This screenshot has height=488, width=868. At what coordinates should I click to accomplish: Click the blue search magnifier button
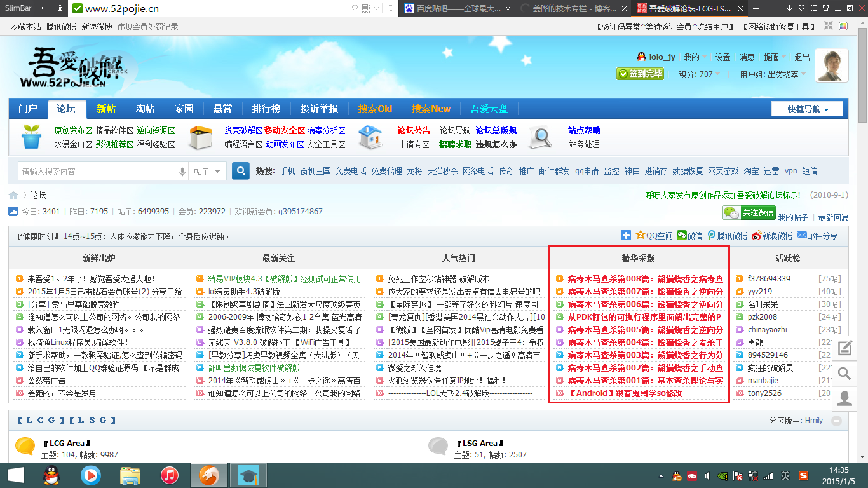coord(241,171)
